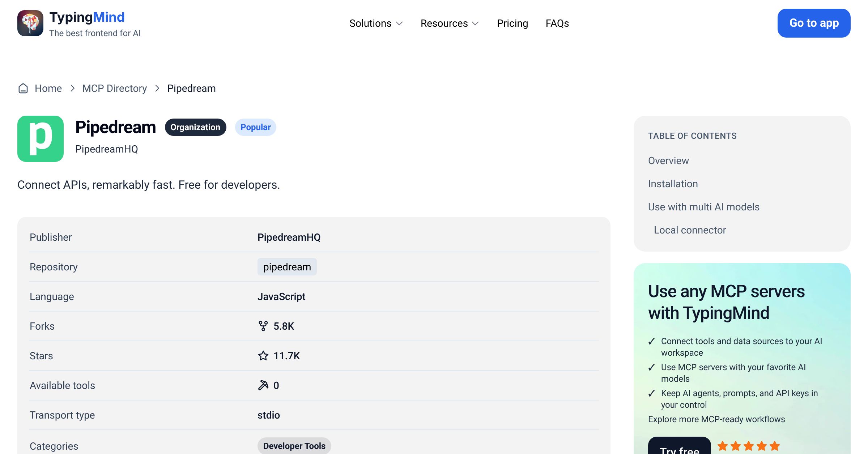Click the Pipedream page heading
Viewport: 868px width, 454px height.
tap(116, 127)
